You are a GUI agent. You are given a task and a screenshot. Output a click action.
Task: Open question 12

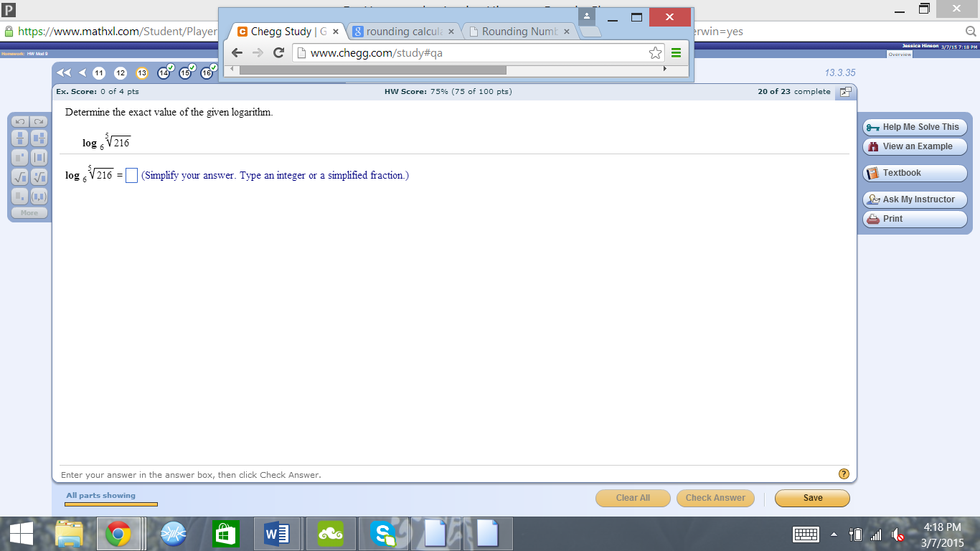pos(121,72)
